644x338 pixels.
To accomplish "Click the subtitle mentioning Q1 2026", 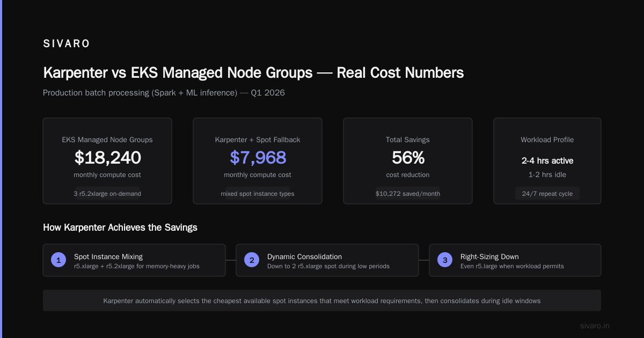I will [164, 93].
